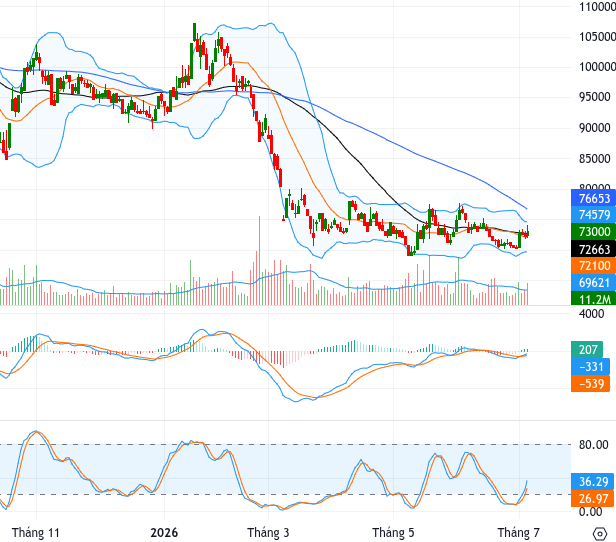Image resolution: width=616 pixels, height=542 pixels.
Task: Select the MACD histogram value 207
Action: (587, 350)
